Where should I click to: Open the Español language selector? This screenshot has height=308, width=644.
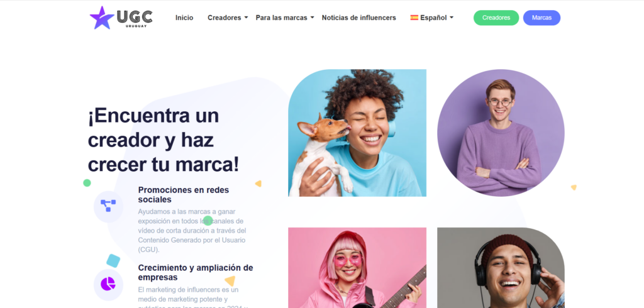pos(432,18)
